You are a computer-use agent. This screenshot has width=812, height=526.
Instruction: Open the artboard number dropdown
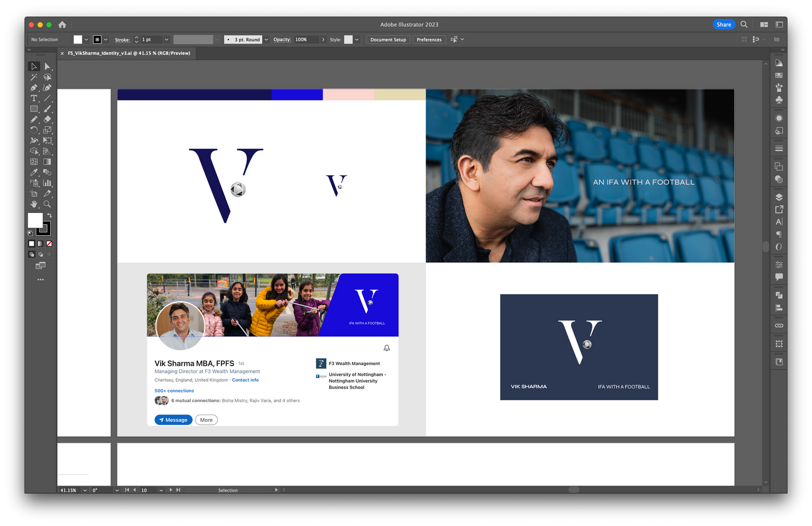click(161, 490)
